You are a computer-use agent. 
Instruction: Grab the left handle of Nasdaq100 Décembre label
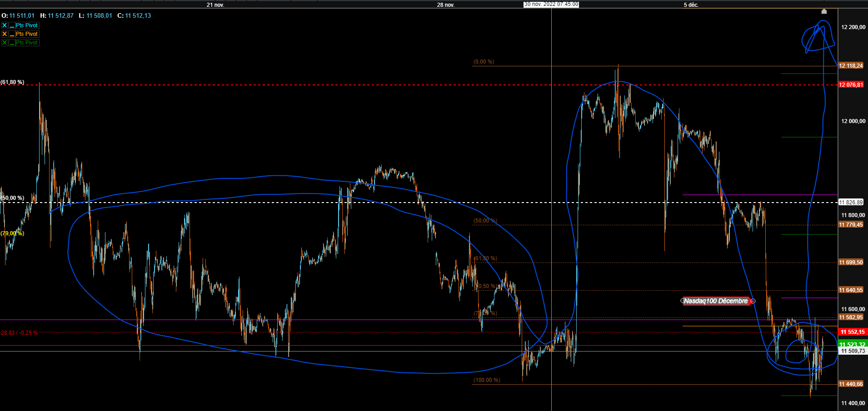coord(683,301)
